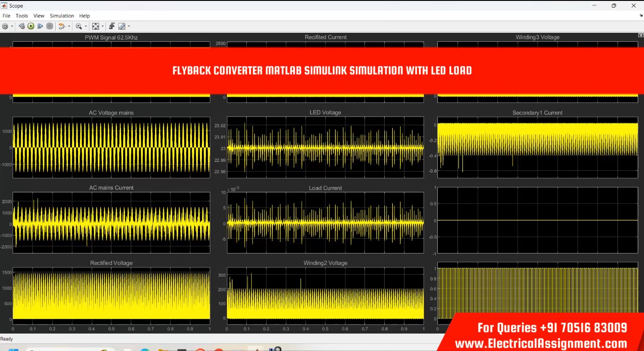
Task: Expand the Configuration Properties dropdown arrow
Action: tap(12, 27)
